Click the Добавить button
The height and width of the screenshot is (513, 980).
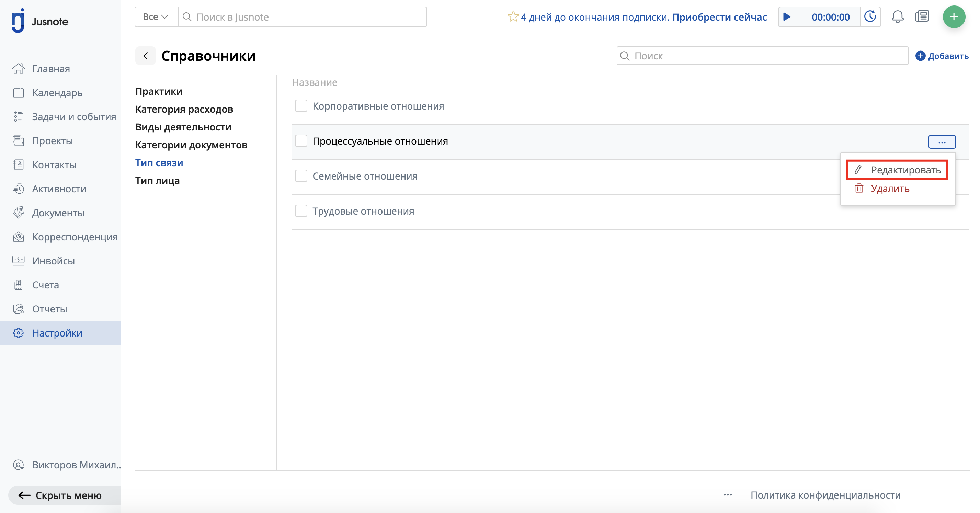point(941,56)
